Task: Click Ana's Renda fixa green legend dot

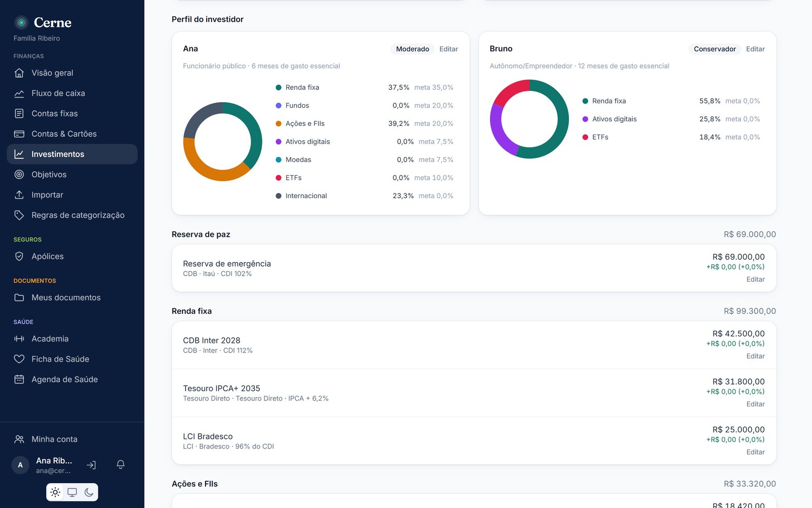Action: pyautogui.click(x=279, y=87)
